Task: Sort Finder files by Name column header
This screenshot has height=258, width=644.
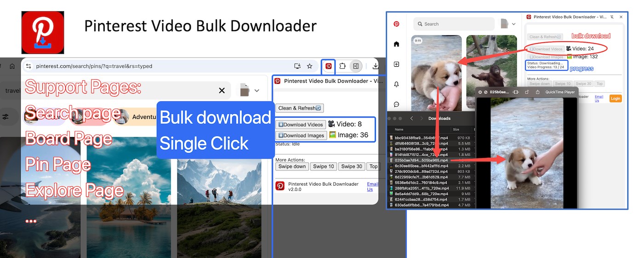Action: (x=399, y=130)
